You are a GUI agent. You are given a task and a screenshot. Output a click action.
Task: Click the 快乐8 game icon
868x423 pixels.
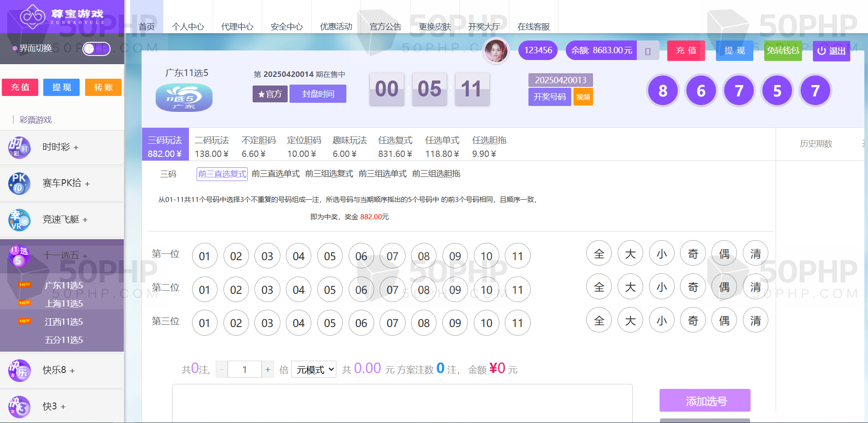[19, 370]
